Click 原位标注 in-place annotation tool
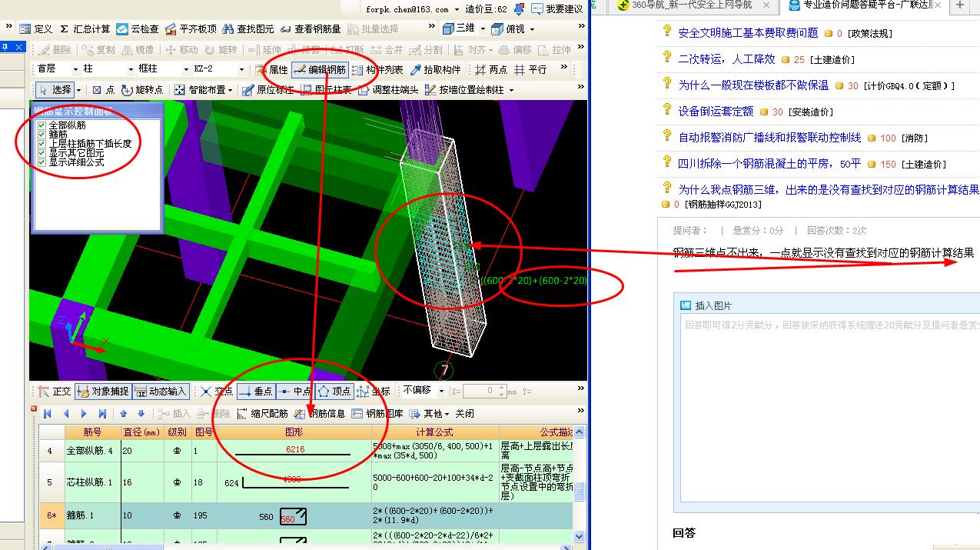Image resolution: width=980 pixels, height=550 pixels. (x=268, y=90)
